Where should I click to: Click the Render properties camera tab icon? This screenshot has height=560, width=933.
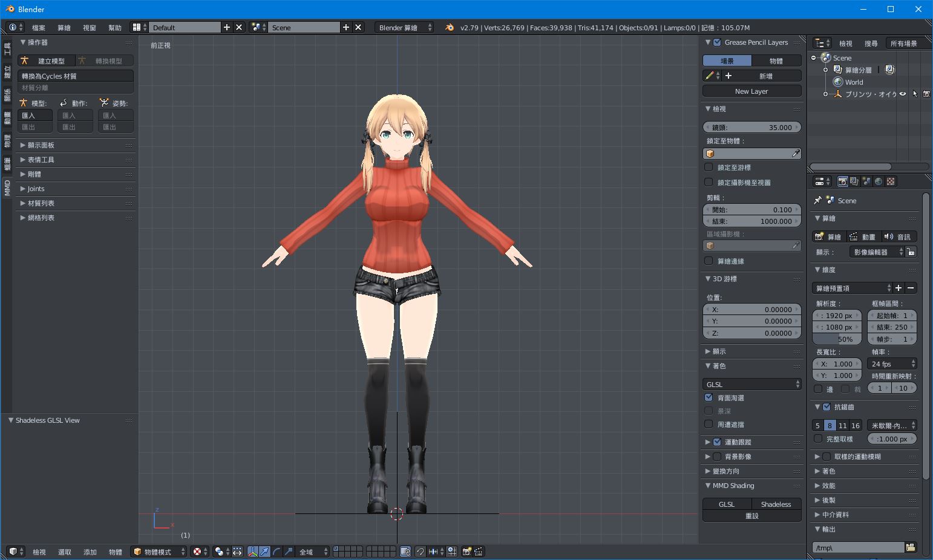pos(842,181)
